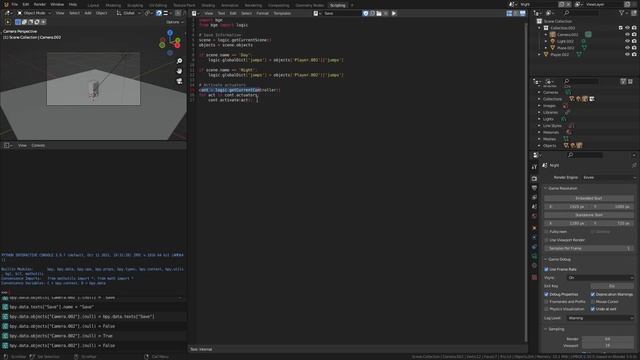The image size is (640, 360).
Task: Click the camera view gizmo in viewport
Action: [180, 81]
